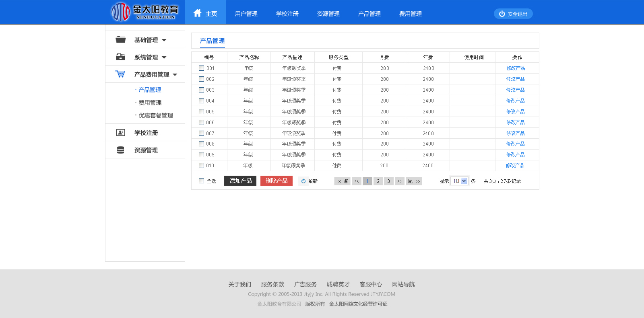Open the 主页 tab in the top navigation
The image size is (644, 318).
tap(205, 12)
